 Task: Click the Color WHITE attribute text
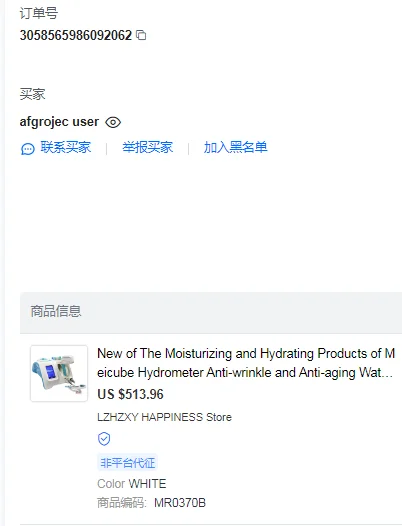pos(132,484)
